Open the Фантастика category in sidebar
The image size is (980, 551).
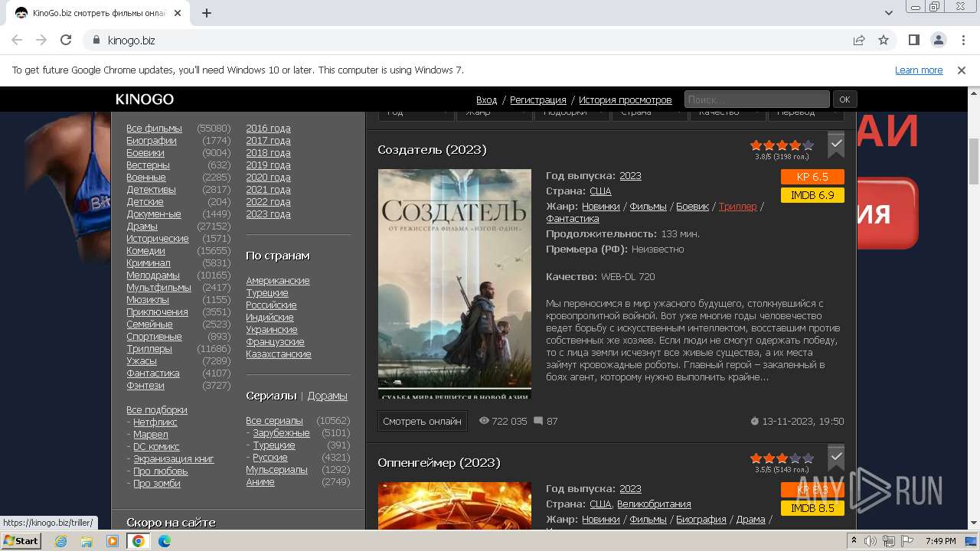(x=153, y=373)
